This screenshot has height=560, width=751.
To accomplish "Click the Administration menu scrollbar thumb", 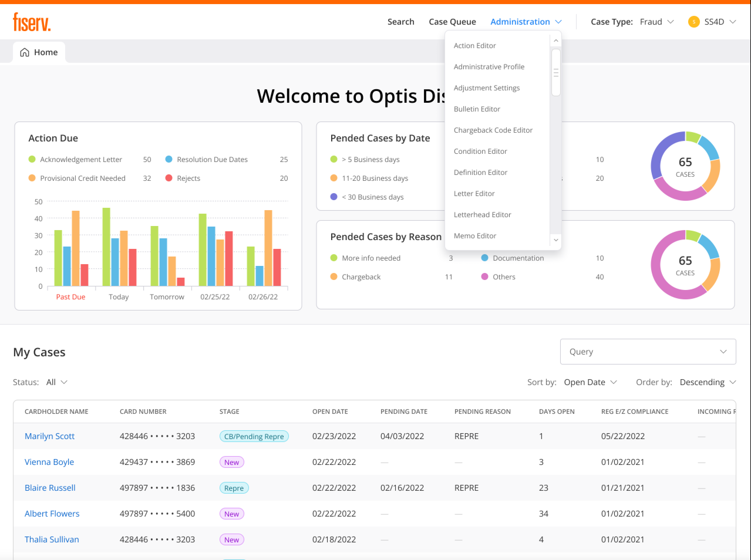I will coord(556,72).
